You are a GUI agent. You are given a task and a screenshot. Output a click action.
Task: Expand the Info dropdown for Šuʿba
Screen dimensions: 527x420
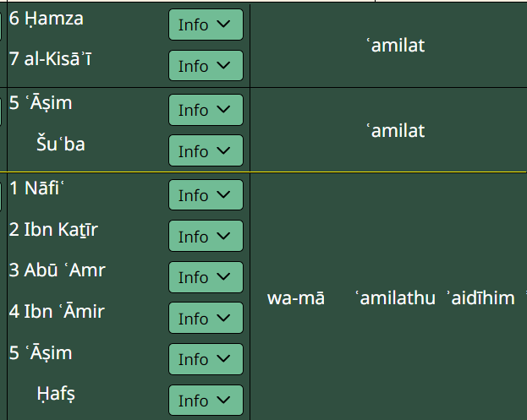click(206, 151)
